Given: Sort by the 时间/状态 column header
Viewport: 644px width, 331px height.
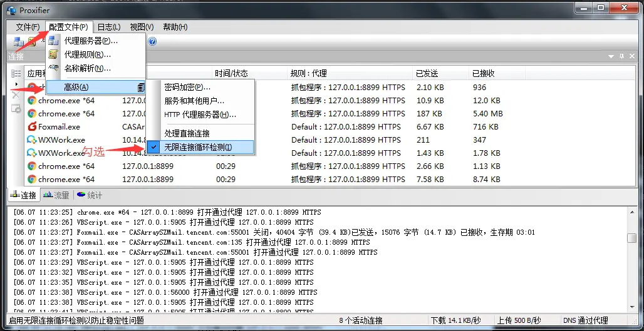Looking at the screenshot, I should [x=250, y=73].
